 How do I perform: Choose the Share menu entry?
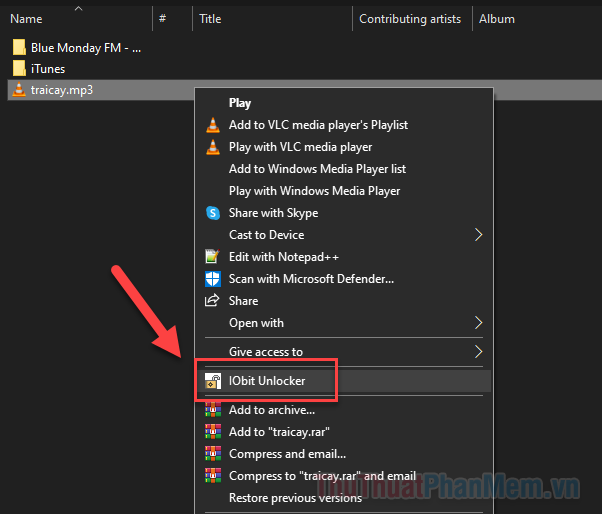click(x=344, y=301)
